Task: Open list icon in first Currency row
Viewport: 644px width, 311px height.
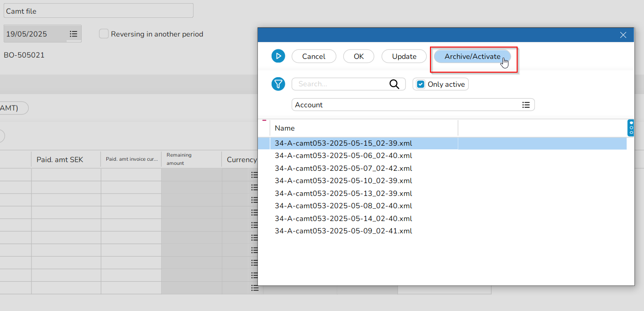Action: click(255, 175)
